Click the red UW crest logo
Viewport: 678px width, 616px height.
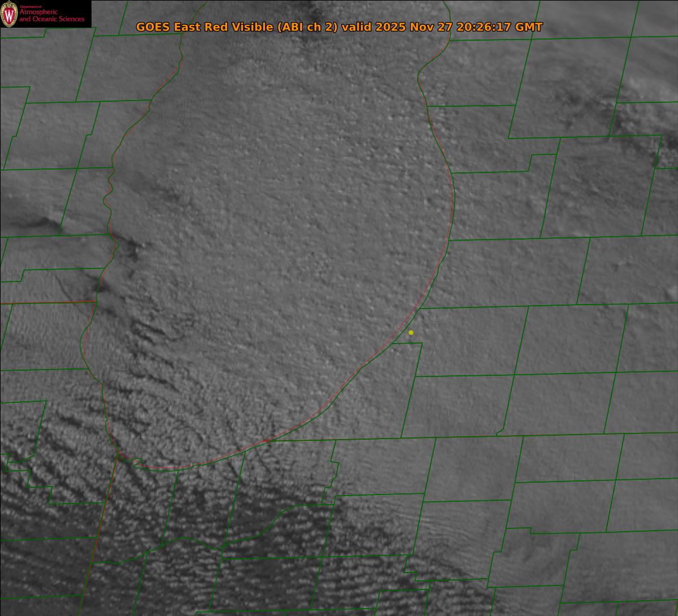(x=10, y=14)
